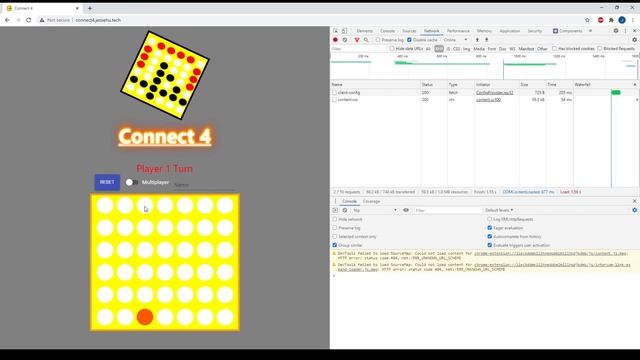Open the Online throttling dropdown
640x360 pixels.
point(455,40)
